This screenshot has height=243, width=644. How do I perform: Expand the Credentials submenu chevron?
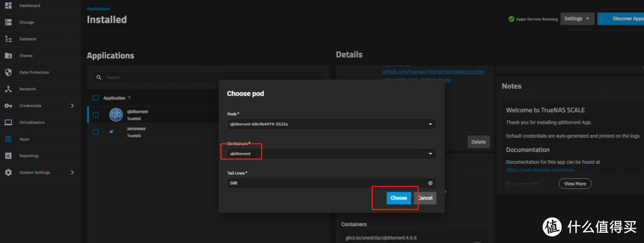tap(72, 105)
